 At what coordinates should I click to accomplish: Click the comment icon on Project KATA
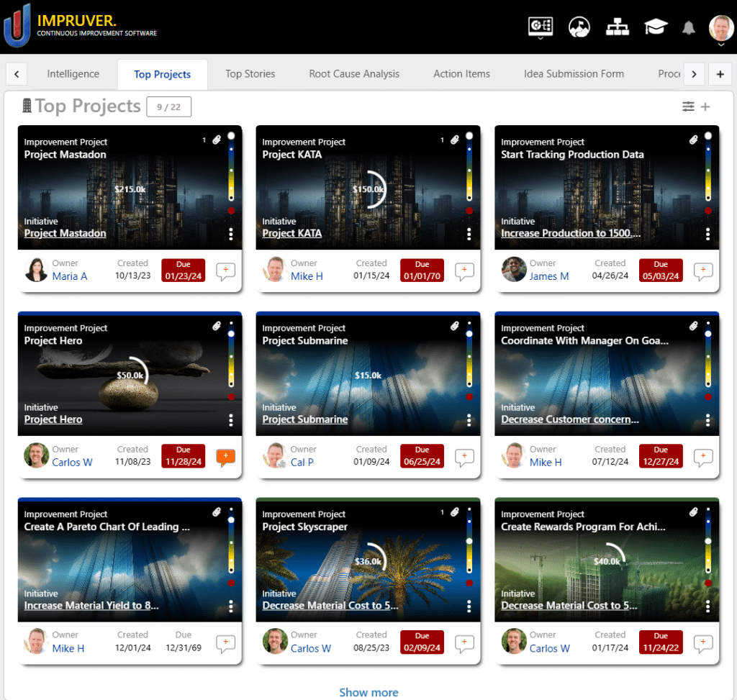tap(464, 272)
